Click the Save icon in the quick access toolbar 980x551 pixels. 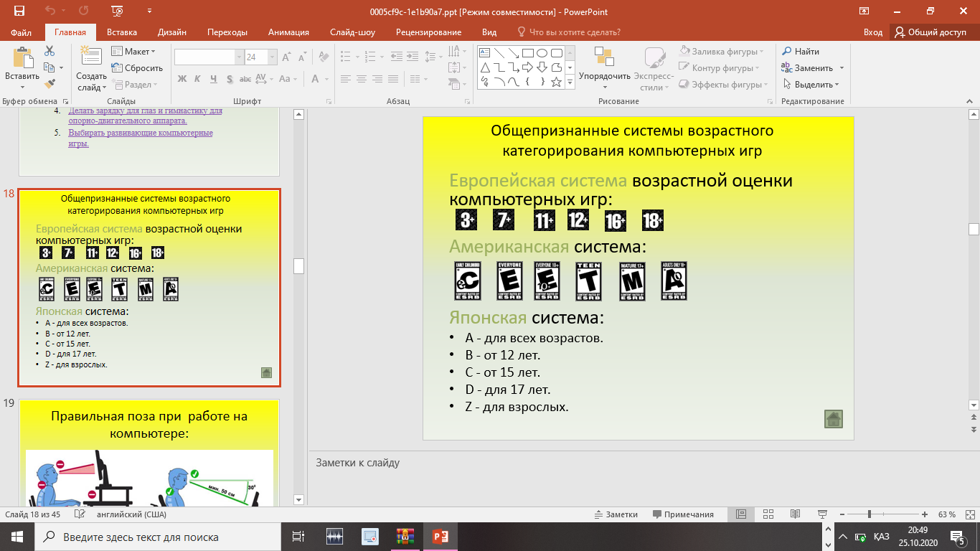pyautogui.click(x=19, y=11)
